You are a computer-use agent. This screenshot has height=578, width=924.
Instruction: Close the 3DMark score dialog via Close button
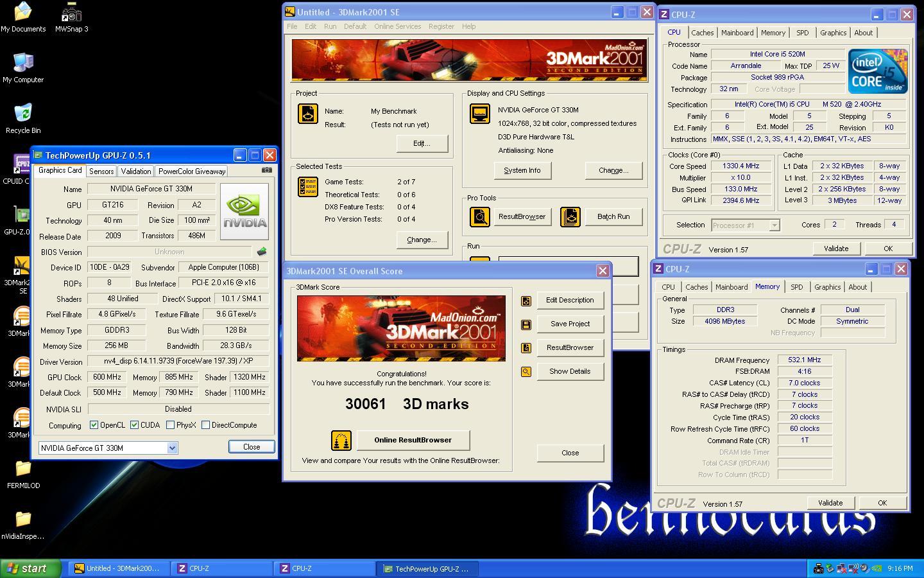pyautogui.click(x=570, y=453)
